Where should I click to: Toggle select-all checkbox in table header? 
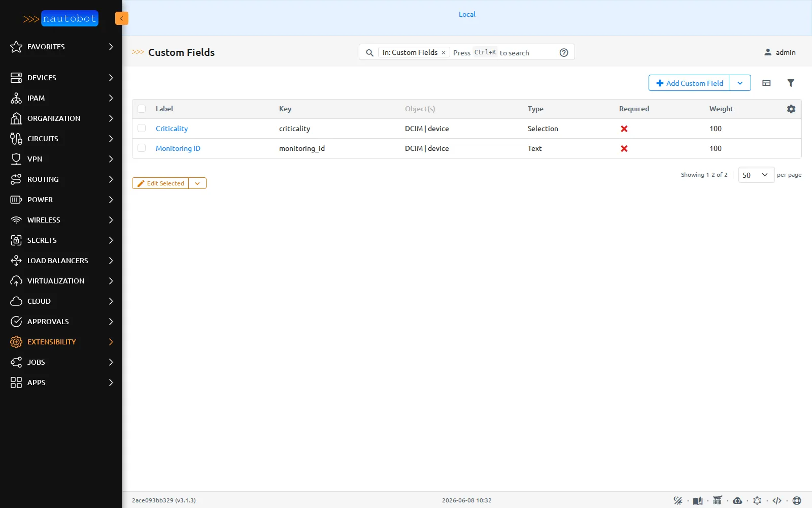142,109
